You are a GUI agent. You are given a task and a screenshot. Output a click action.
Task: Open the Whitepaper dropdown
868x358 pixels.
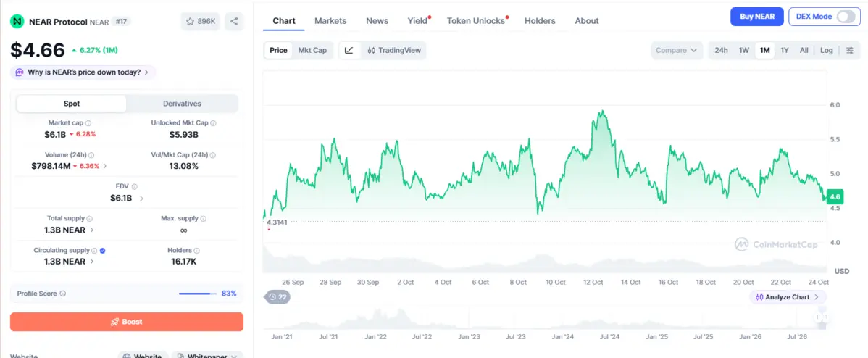(x=207, y=356)
